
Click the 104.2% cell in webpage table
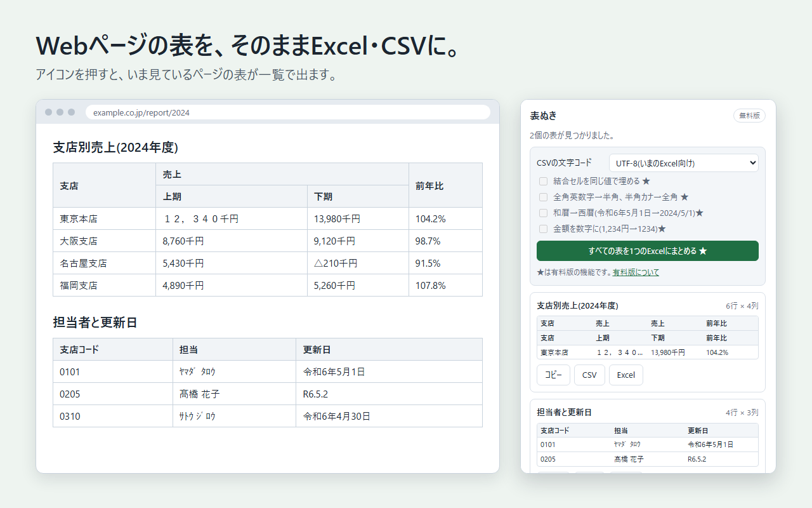[x=445, y=218]
